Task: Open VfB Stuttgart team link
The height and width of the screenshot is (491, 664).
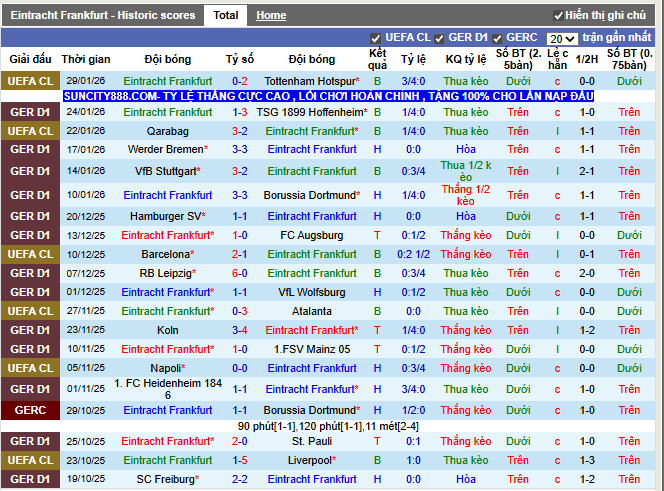Action: pos(168,171)
